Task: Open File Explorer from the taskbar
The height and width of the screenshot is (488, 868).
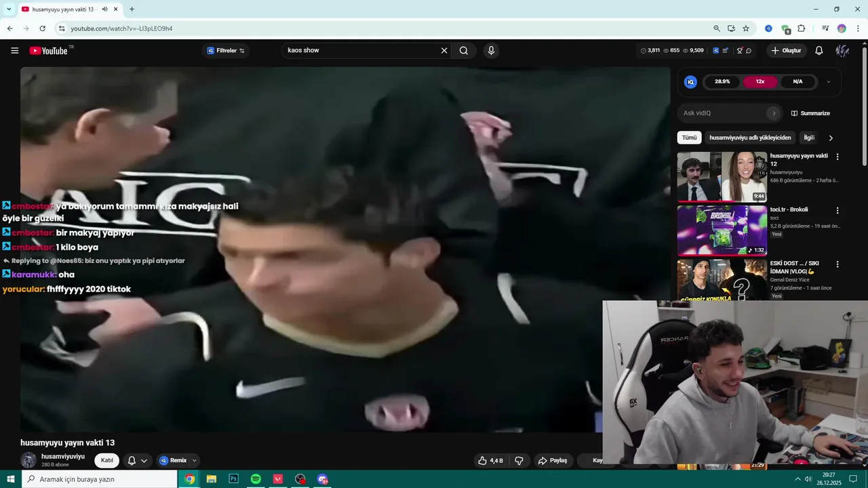Action: click(211, 479)
